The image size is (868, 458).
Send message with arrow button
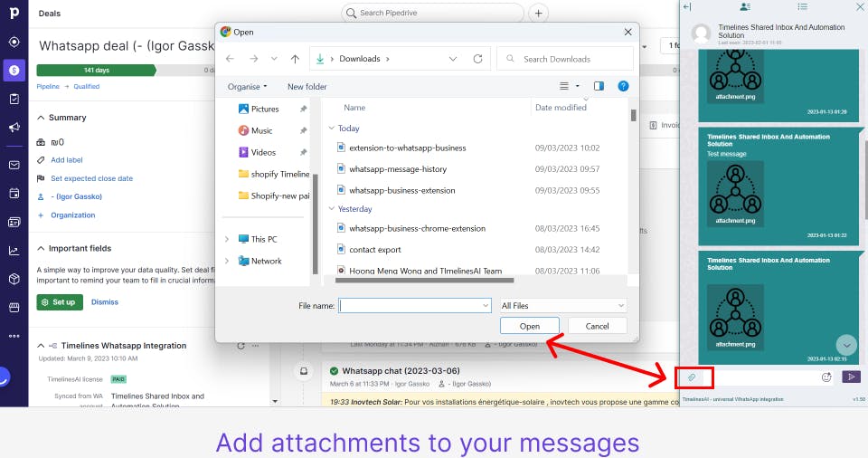coord(852,377)
